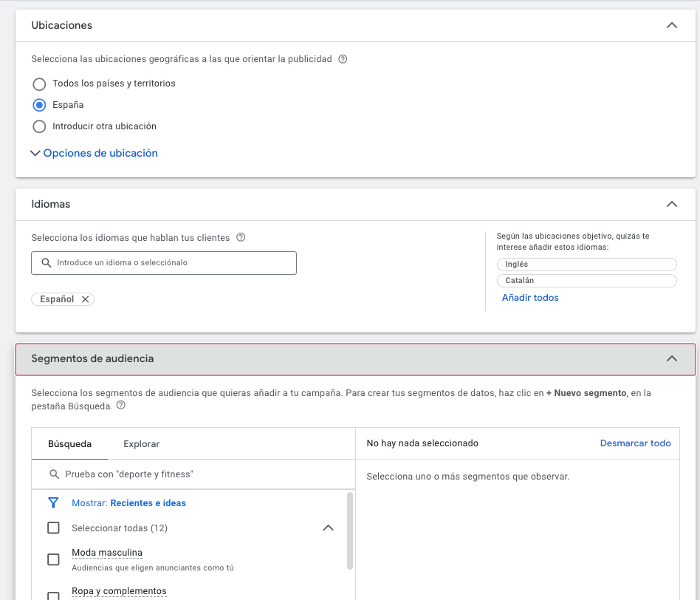700x600 pixels.
Task: Click the magnifier icon in the language search field
Action: pos(46,262)
